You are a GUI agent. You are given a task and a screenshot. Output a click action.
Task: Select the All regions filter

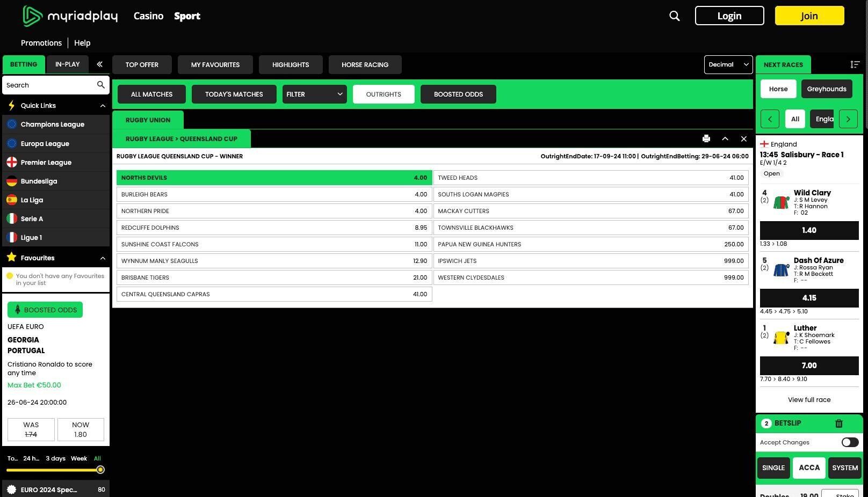pyautogui.click(x=795, y=119)
